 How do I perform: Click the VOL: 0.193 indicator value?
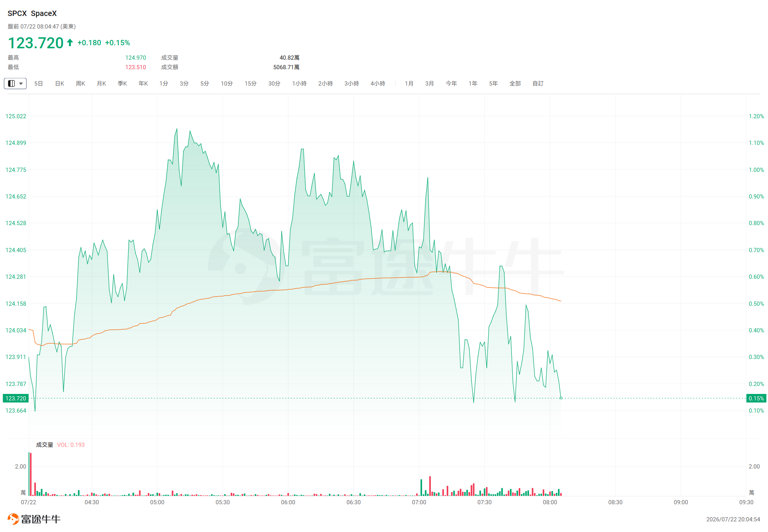pos(71,445)
